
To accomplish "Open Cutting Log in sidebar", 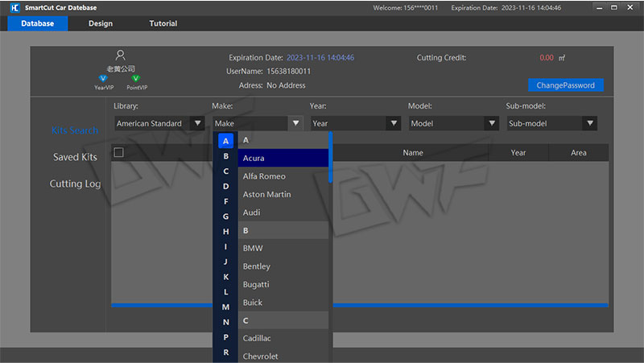I will click(x=75, y=184).
